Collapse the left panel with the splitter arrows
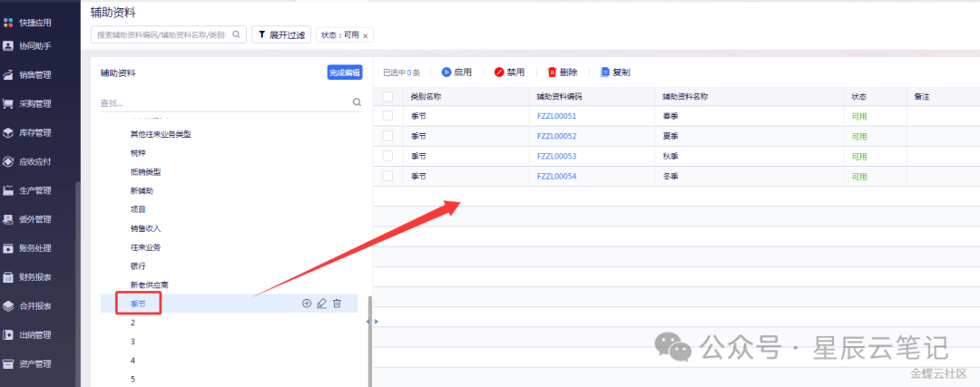 (x=372, y=322)
